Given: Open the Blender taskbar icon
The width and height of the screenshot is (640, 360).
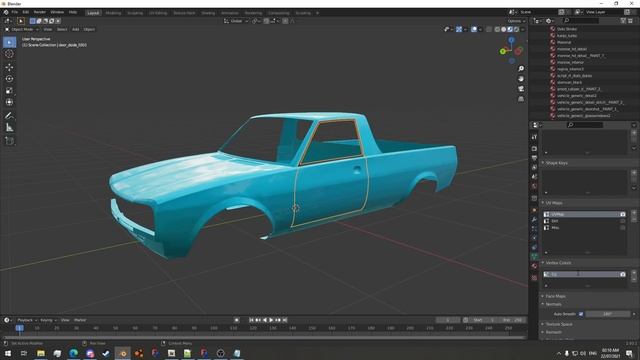Looking at the screenshot, I should coord(122,353).
